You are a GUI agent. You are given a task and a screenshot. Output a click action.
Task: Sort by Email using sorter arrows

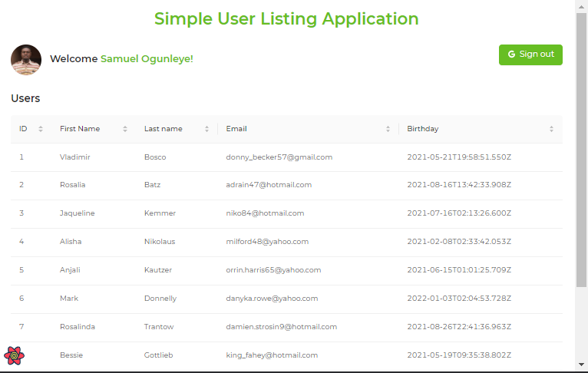pos(388,129)
